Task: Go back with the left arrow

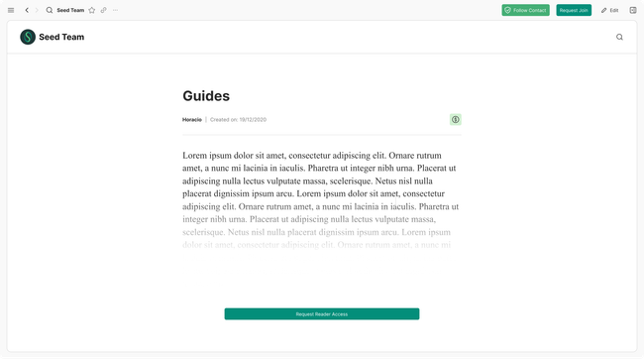Action: click(27, 10)
